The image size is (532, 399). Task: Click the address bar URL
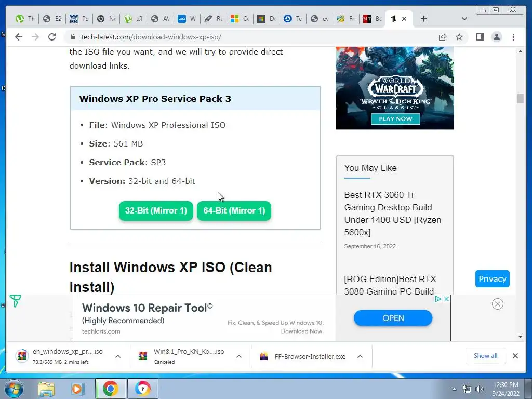(x=151, y=37)
